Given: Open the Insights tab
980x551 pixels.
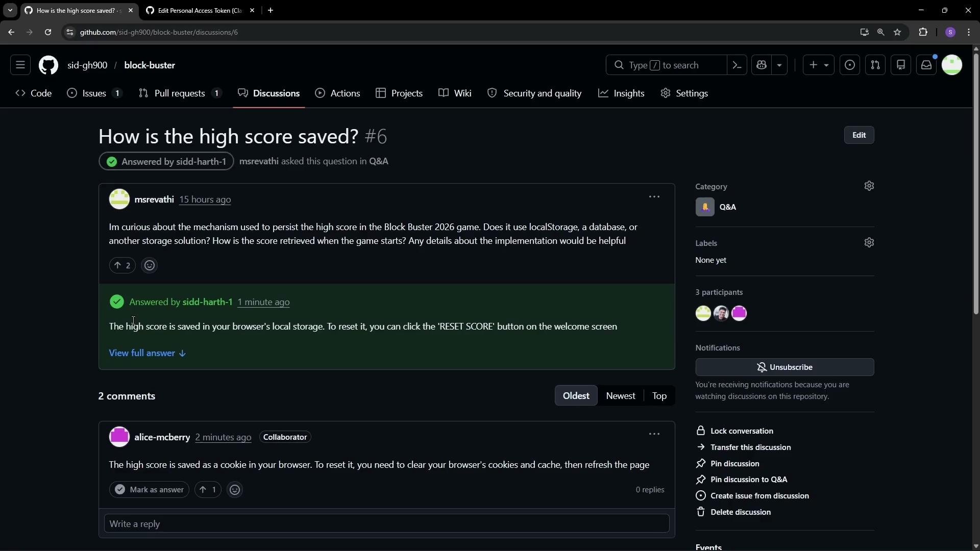Looking at the screenshot, I should (621, 93).
